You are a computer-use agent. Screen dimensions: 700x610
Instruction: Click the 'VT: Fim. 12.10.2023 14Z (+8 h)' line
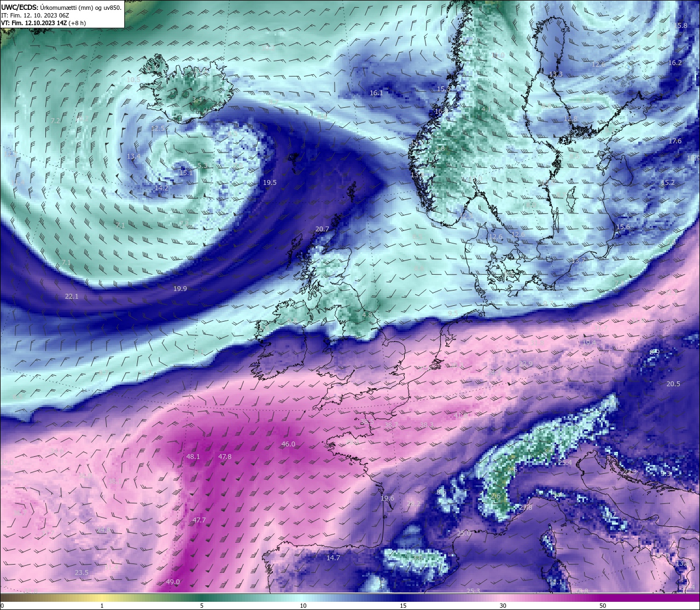pos(43,24)
